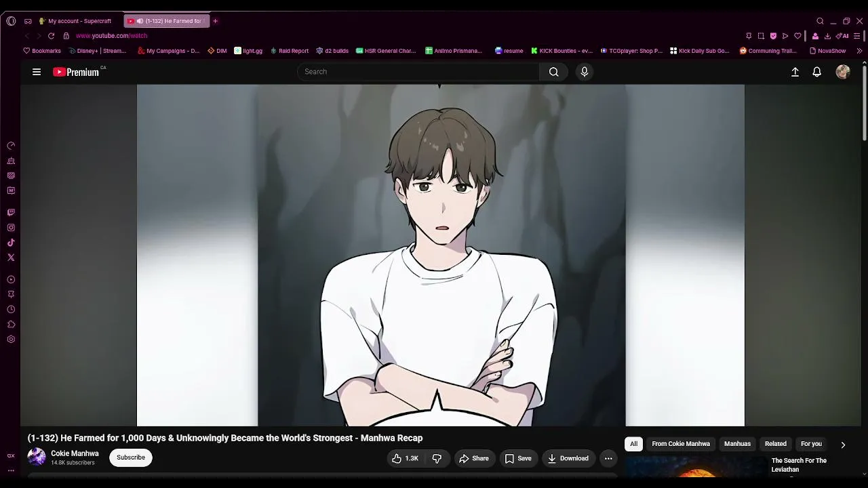
Task: Share the video
Action: 473,458
